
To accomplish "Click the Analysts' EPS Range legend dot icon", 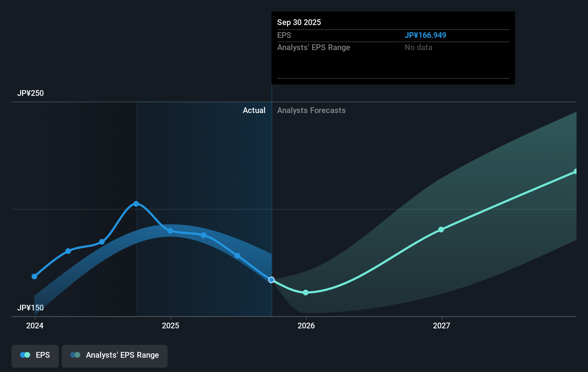I will (x=75, y=355).
